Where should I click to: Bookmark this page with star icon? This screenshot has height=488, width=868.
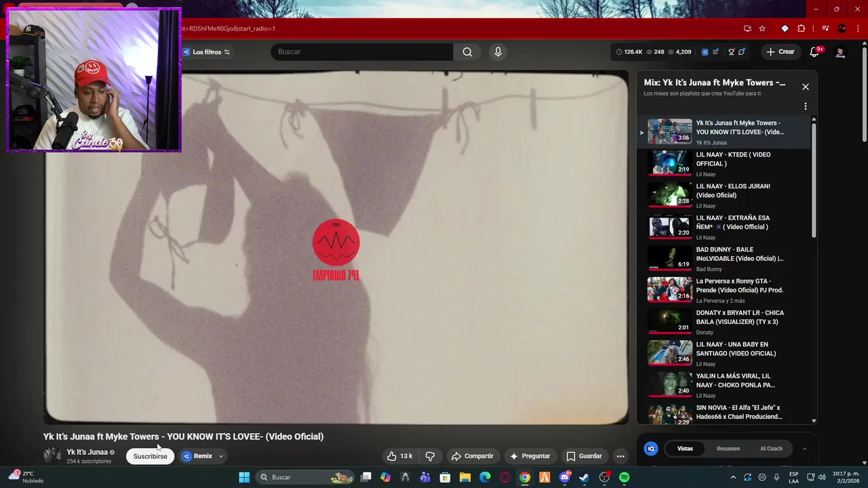click(x=762, y=28)
